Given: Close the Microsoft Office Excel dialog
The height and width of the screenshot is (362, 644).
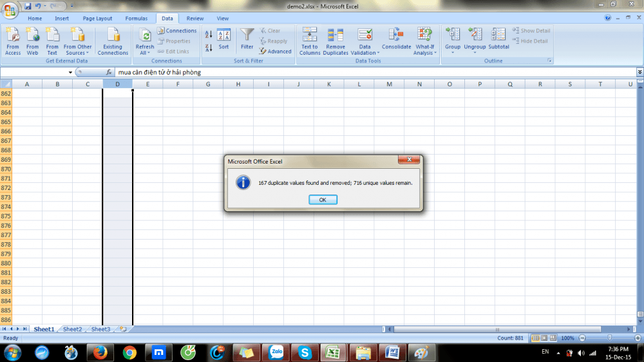Looking at the screenshot, I should point(409,160).
